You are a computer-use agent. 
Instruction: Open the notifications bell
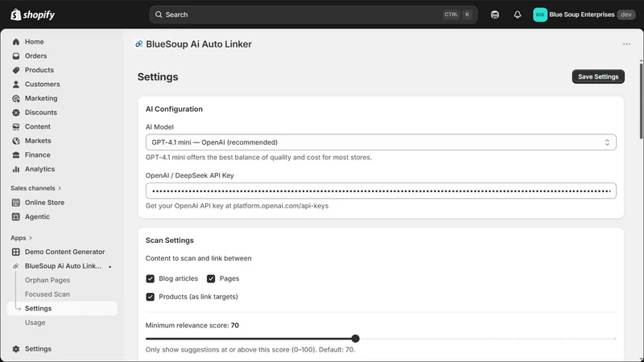[518, 14]
